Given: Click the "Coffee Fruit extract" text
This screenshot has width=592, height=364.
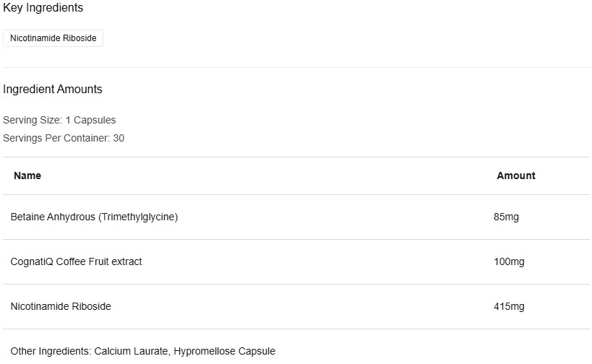Looking at the screenshot, I should [99, 261].
